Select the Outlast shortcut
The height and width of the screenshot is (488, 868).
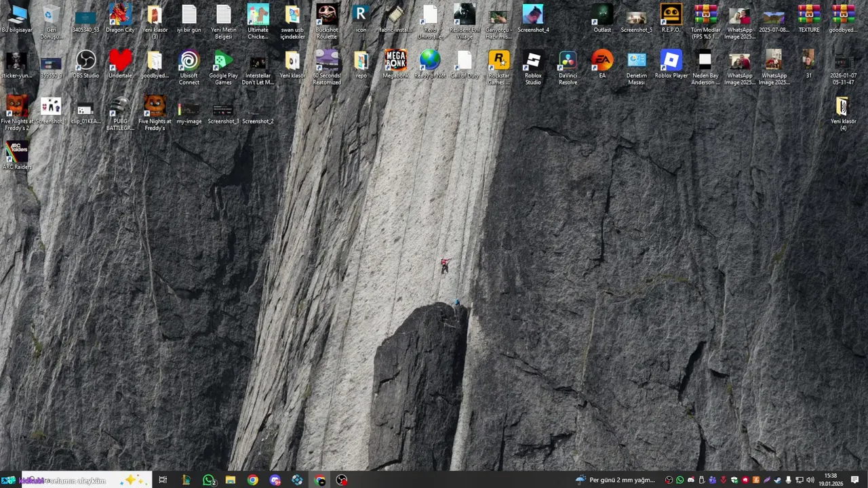point(602,19)
